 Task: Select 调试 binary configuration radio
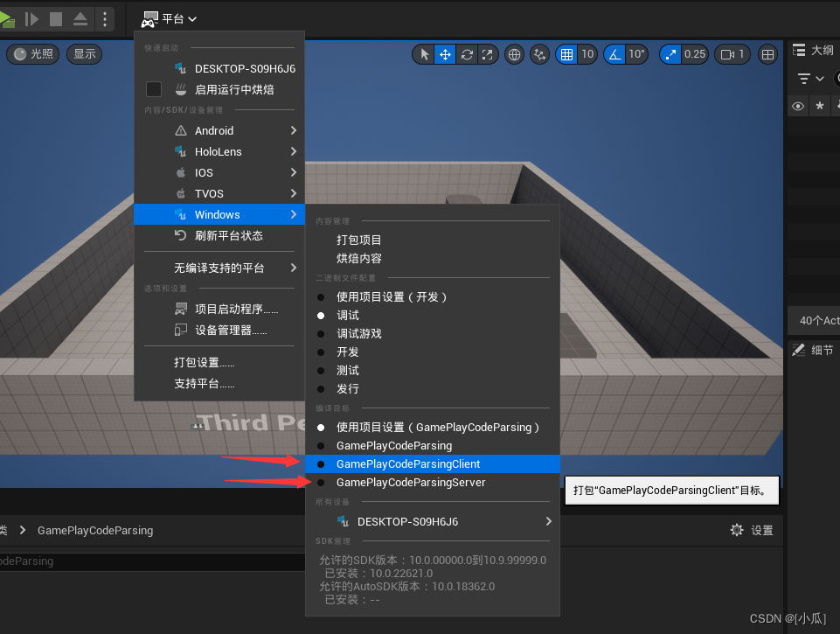433,315
